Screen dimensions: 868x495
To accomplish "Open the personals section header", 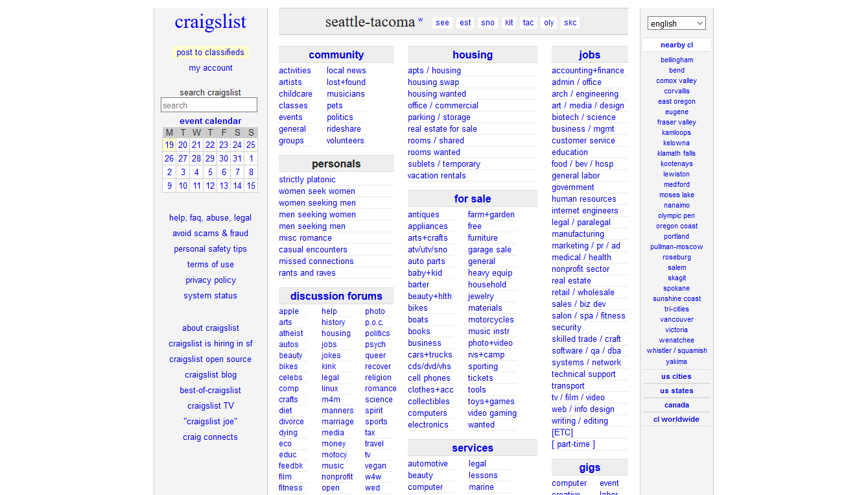I will (x=336, y=164).
